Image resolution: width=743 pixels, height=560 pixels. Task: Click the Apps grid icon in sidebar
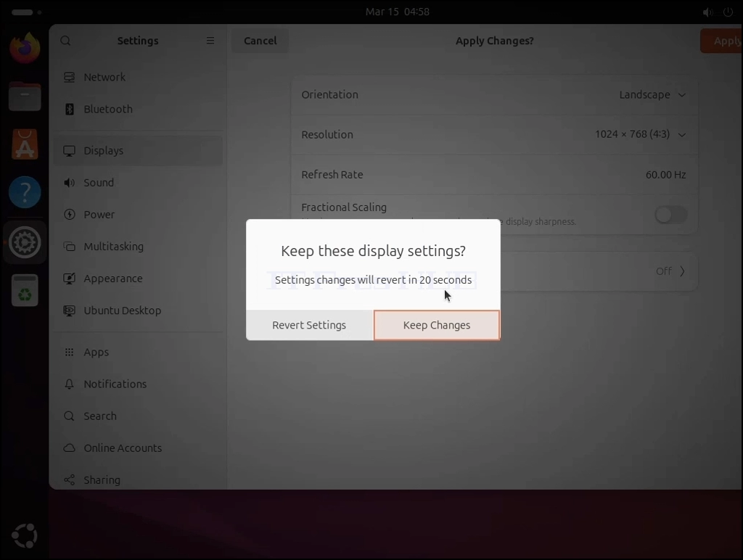coord(69,352)
